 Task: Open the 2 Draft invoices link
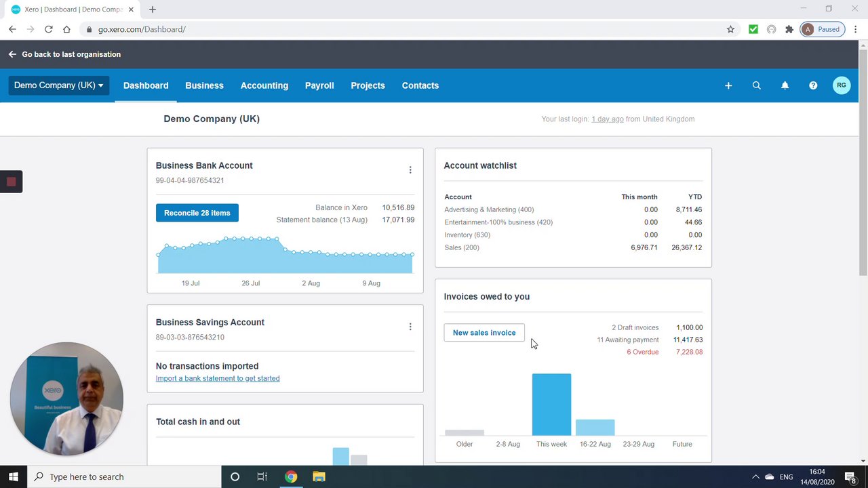(635, 327)
